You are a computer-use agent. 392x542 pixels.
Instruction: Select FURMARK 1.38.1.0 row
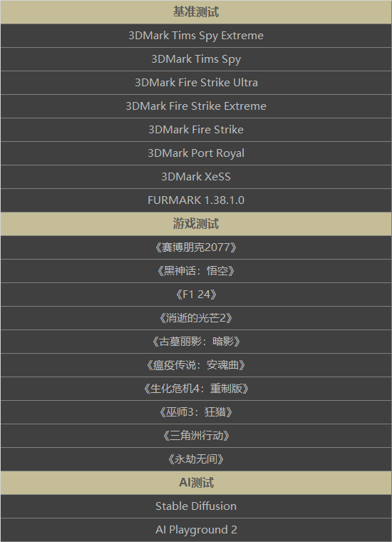196,200
